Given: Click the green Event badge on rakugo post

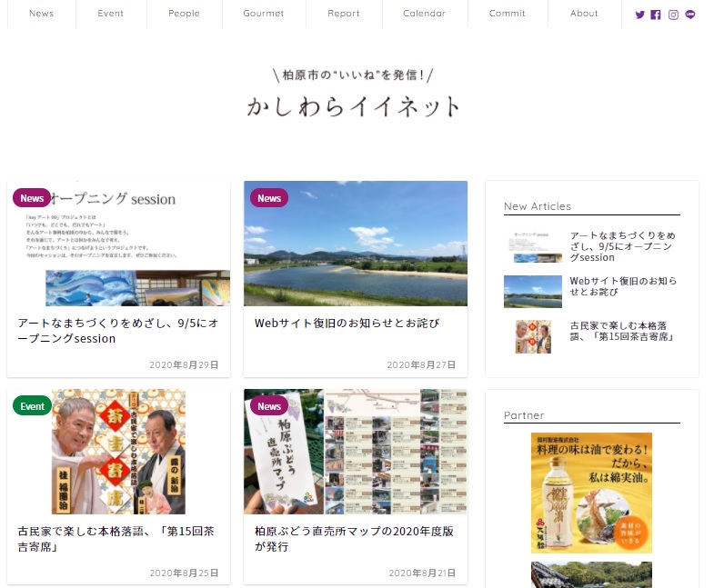Looking at the screenshot, I should pos(32,406).
